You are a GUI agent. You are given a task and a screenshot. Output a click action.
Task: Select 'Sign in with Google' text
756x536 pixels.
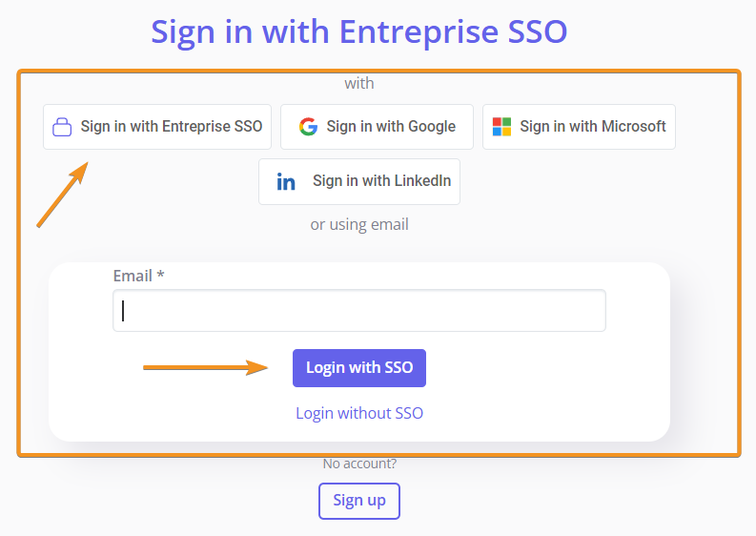coord(391,127)
